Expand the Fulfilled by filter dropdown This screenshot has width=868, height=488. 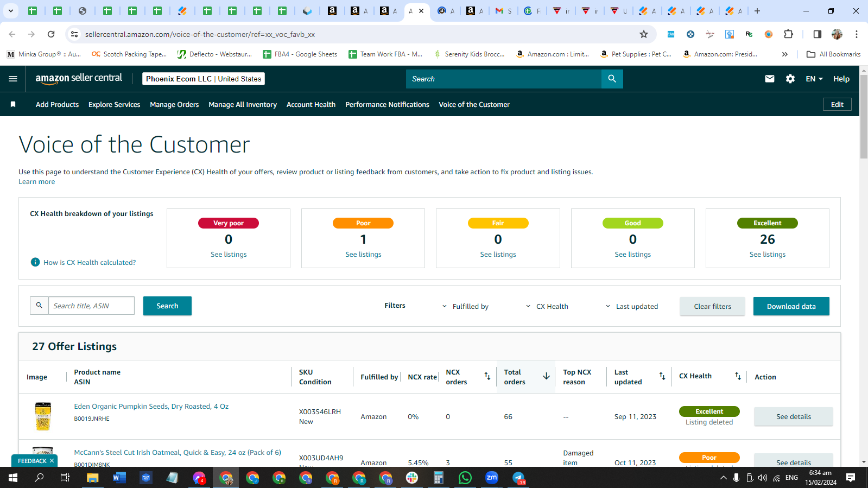(466, 306)
